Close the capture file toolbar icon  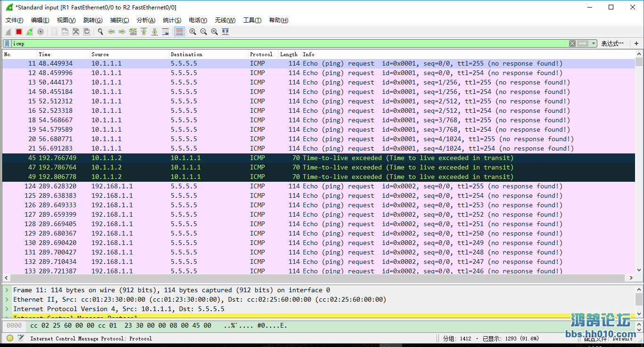coord(76,32)
